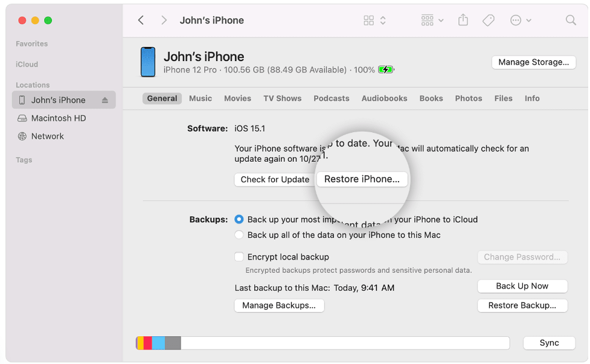Open the Tags toolbar icon

click(489, 21)
